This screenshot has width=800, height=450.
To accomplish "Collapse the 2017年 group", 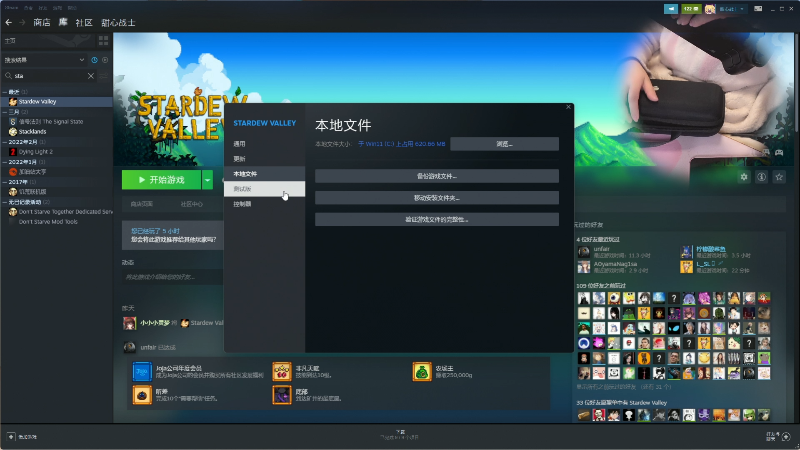I will pos(5,182).
